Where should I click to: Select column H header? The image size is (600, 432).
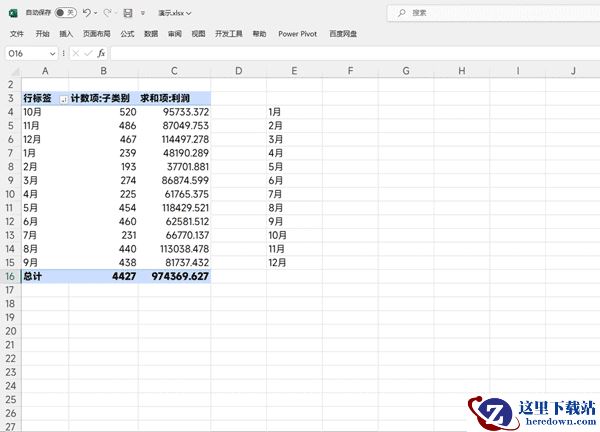(x=462, y=71)
